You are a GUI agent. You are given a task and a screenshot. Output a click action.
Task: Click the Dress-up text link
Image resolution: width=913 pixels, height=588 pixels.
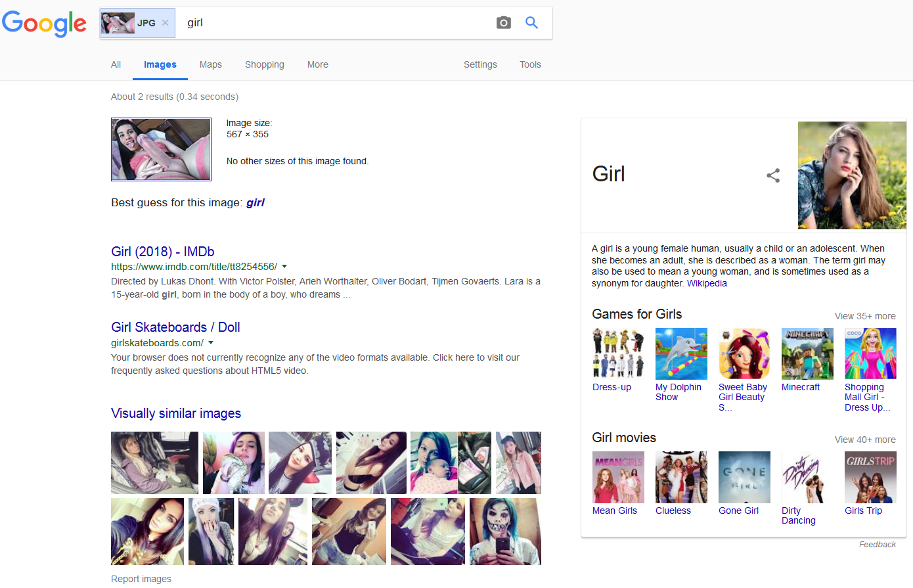coord(612,387)
